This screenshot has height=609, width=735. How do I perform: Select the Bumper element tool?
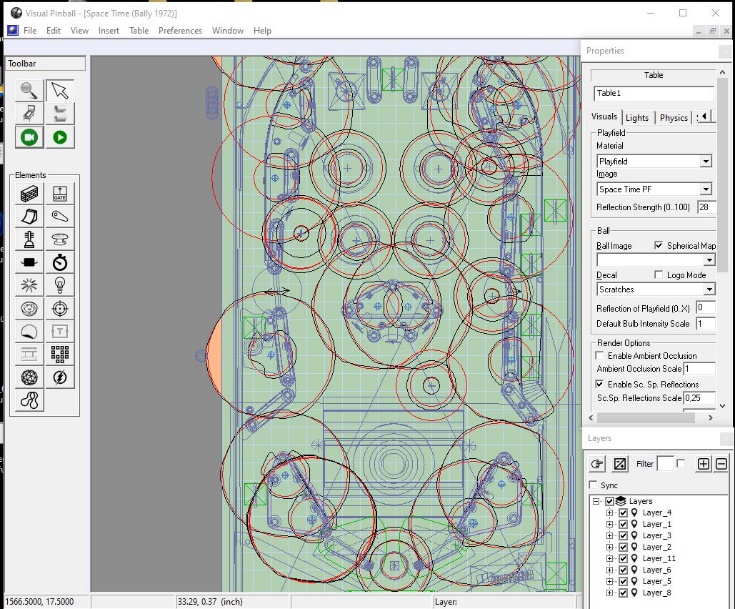click(x=60, y=239)
